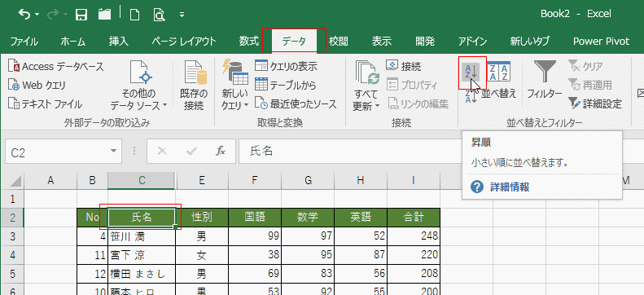Click クエリの表示 button
Image resolution: width=644 pixels, height=295 pixels.
(287, 66)
